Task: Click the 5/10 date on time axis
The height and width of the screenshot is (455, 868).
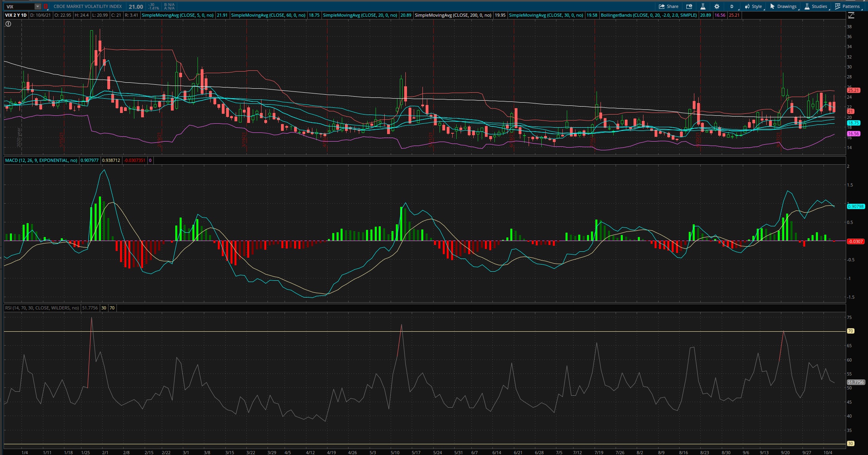Action: 395,452
